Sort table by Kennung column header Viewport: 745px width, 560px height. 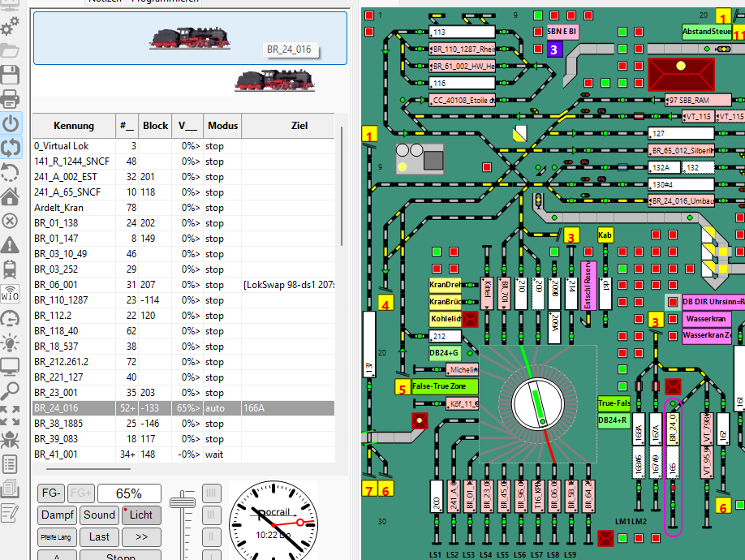(74, 126)
